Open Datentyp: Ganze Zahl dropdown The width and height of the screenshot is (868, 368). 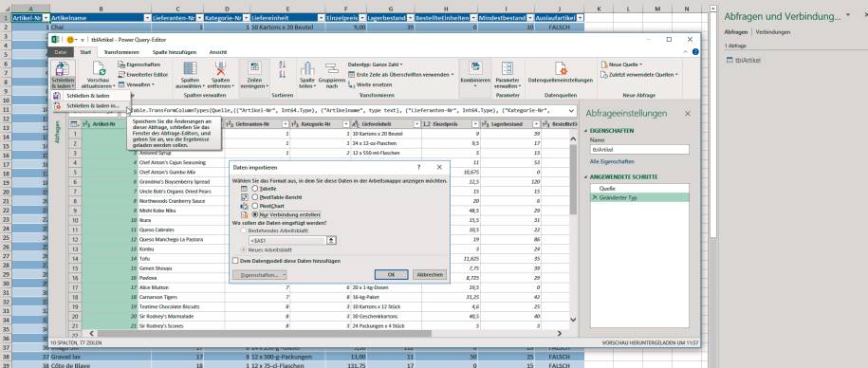click(x=376, y=64)
